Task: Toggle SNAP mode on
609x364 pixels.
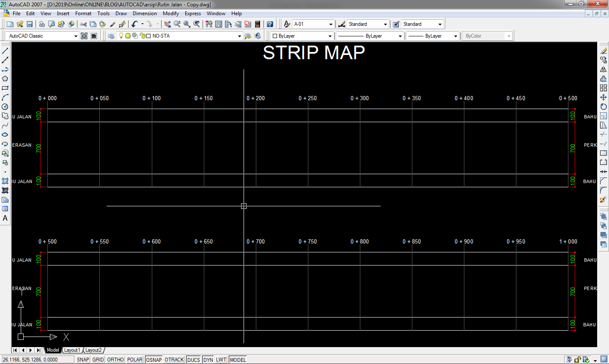Action: [83, 359]
